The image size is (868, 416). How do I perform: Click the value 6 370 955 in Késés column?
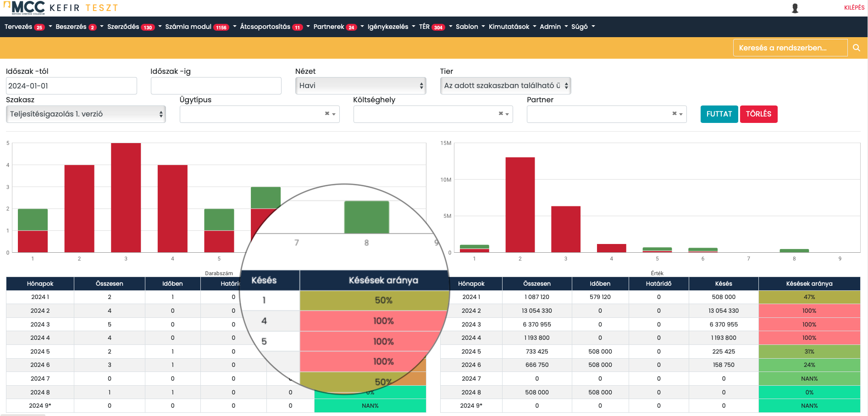724,325
